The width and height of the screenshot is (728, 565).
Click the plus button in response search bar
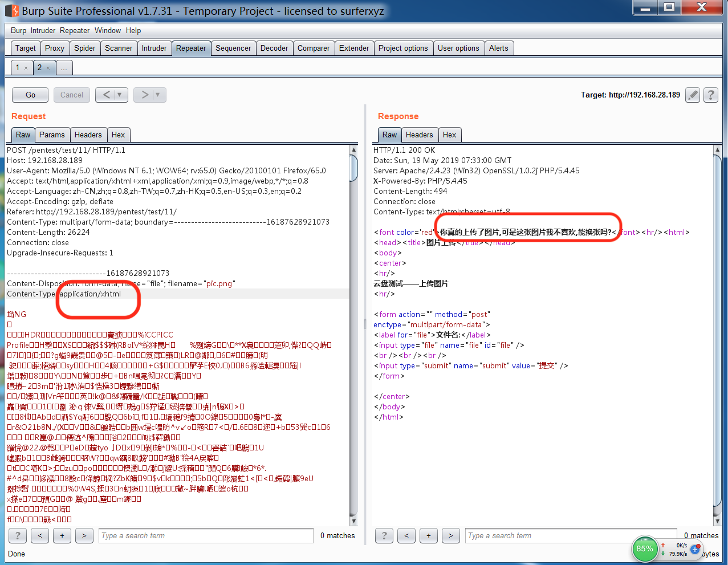(x=429, y=535)
